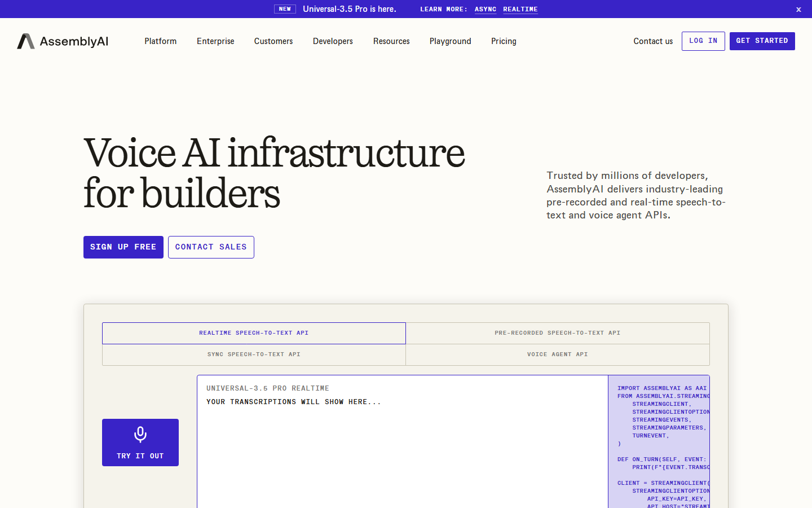Open the Resources menu
This screenshot has height=508, width=812.
point(391,41)
